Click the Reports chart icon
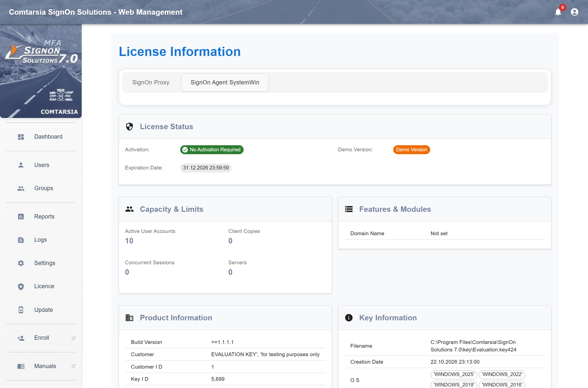588x388 pixels. click(21, 217)
